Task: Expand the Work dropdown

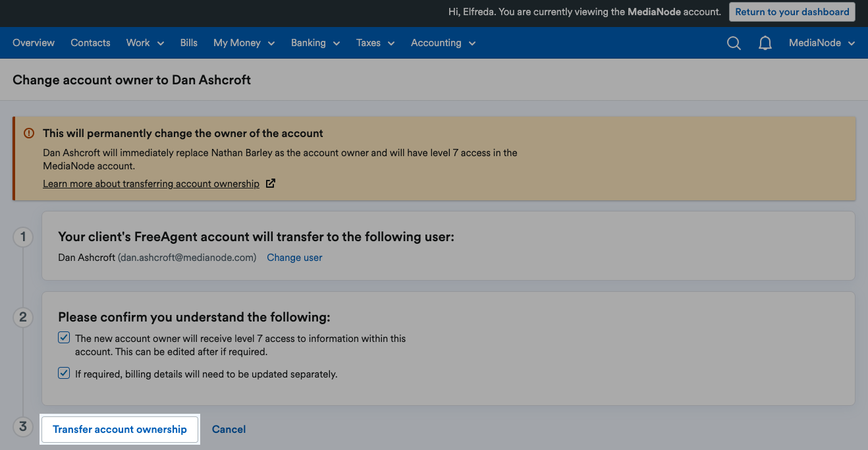Action: tap(144, 43)
